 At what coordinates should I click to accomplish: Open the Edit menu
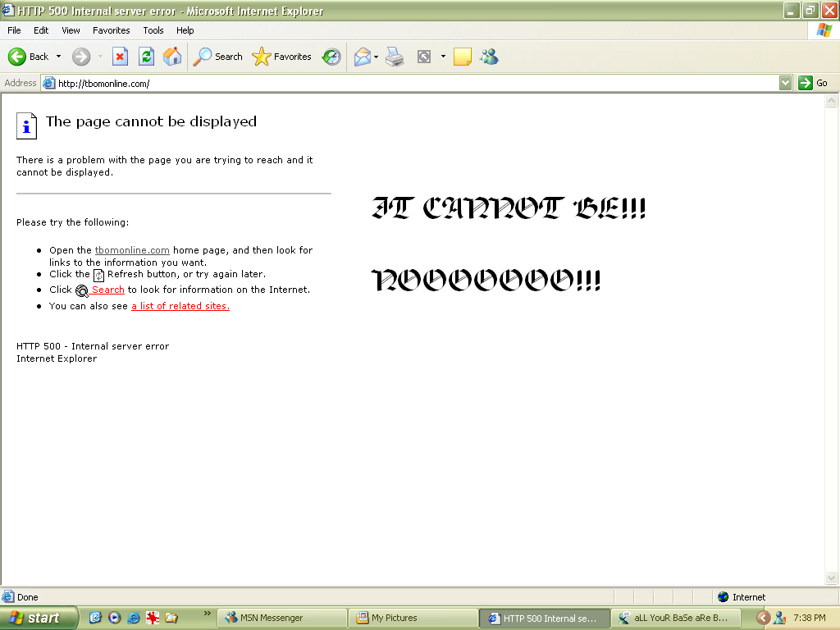(41, 30)
